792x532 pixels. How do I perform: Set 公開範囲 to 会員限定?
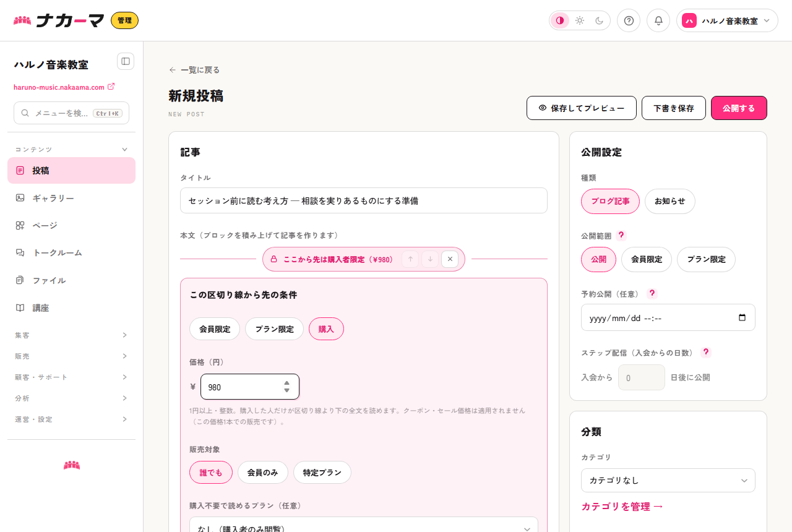(x=647, y=259)
